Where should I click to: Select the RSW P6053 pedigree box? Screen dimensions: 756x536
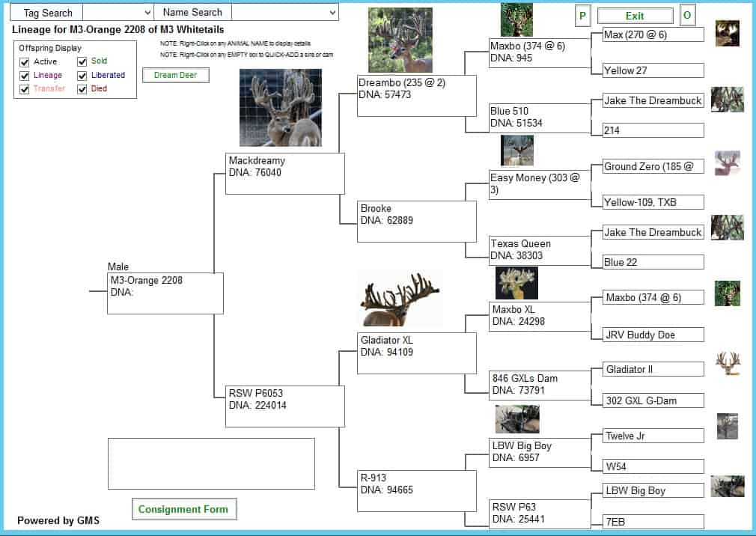click(x=285, y=406)
